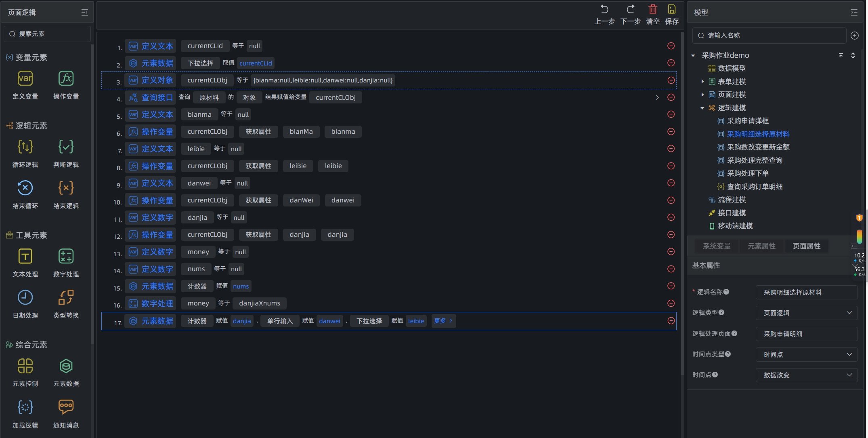868x438 pixels.
Task: Click the sort arrows beside 采购作业demo
Action: [x=853, y=55]
